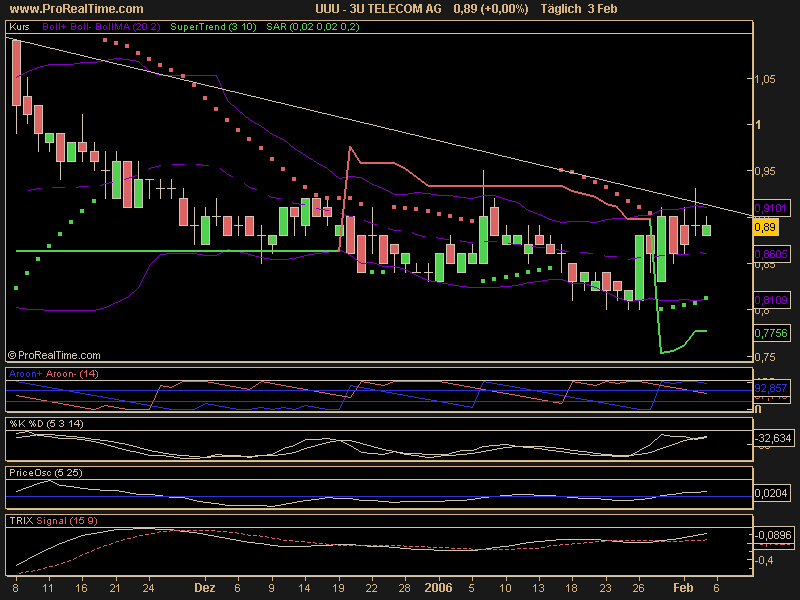Click the 1,05 price axis label

(x=765, y=79)
